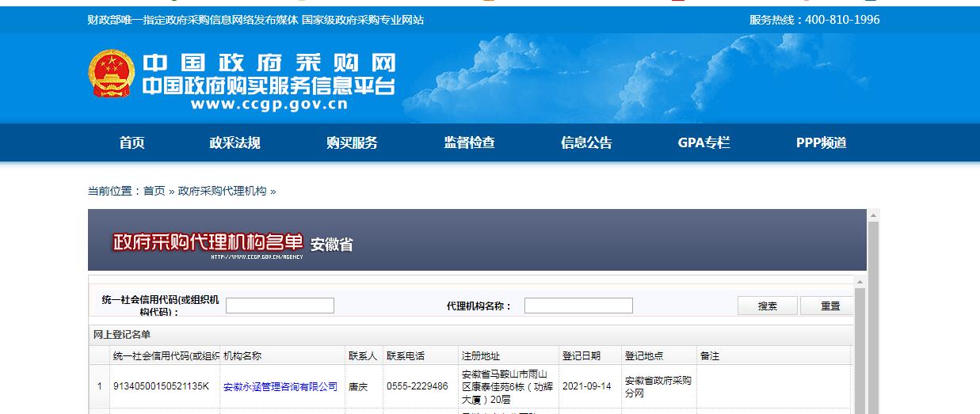Screen dimensions: 980x414
Task: Open the 信息公告 menu
Action: (586, 143)
